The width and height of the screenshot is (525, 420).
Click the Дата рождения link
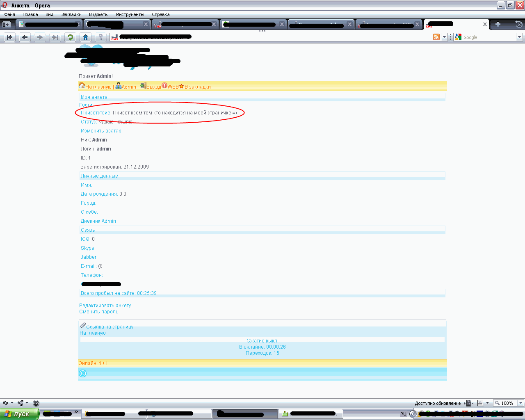pyautogui.click(x=99, y=194)
